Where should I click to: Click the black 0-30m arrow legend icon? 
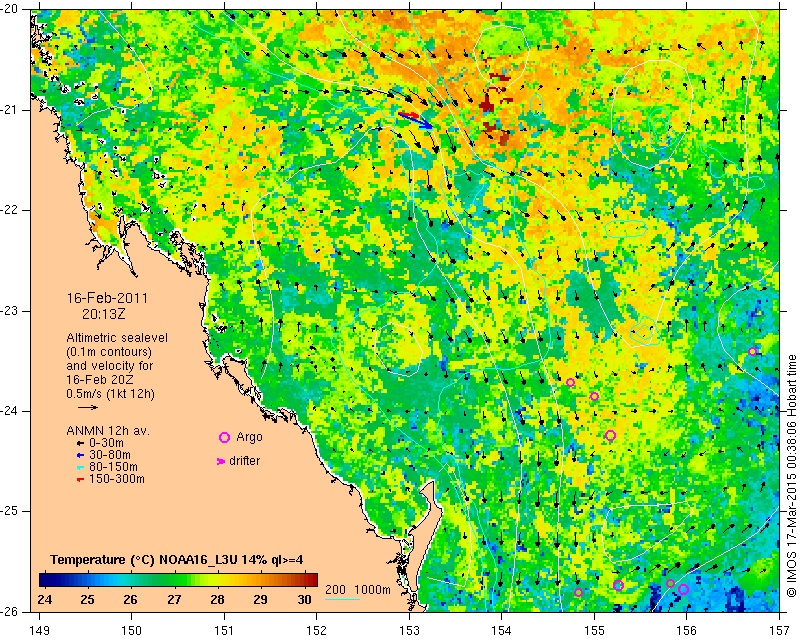[x=80, y=443]
